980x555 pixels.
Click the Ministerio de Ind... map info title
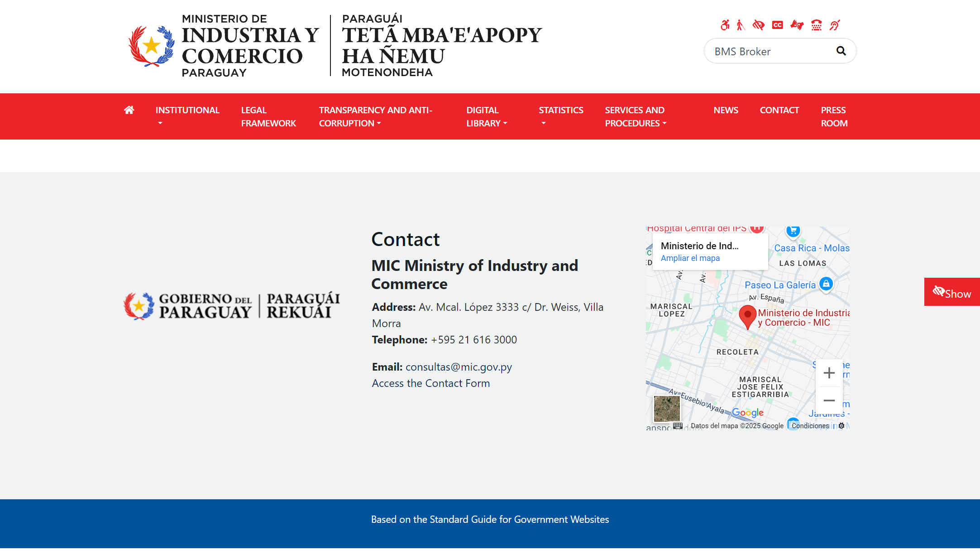(699, 246)
